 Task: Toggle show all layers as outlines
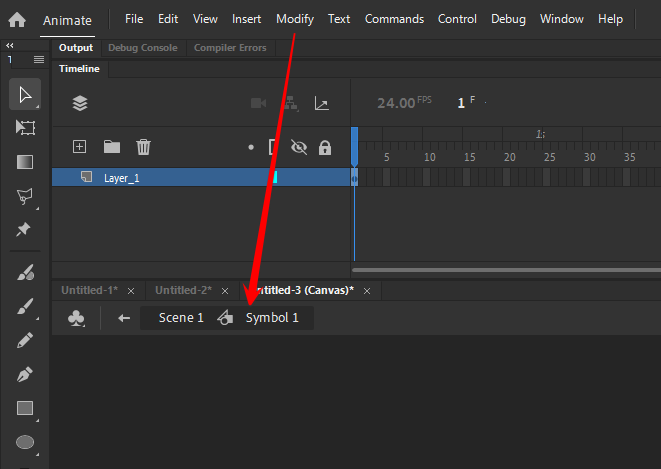click(x=273, y=147)
